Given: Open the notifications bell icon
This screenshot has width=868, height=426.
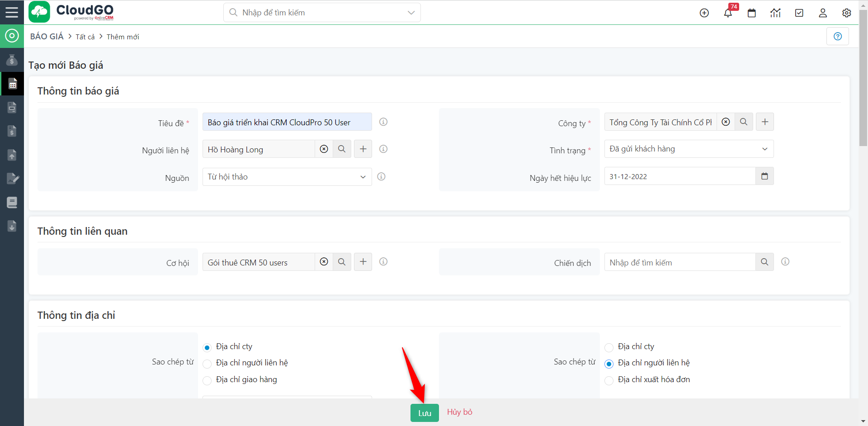Looking at the screenshot, I should tap(728, 13).
